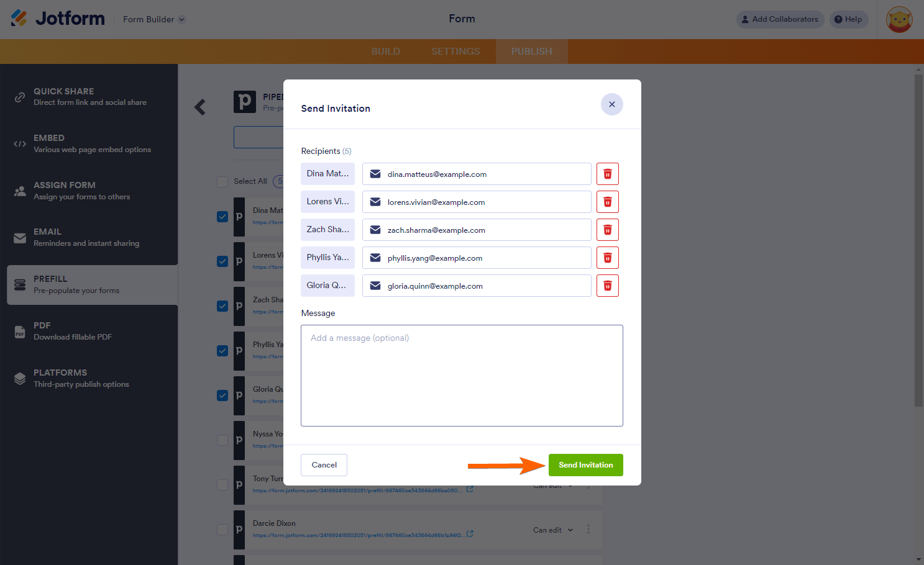Uncheck the Zach Sha prefill checkbox
The width and height of the screenshot is (924, 565).
(x=222, y=306)
